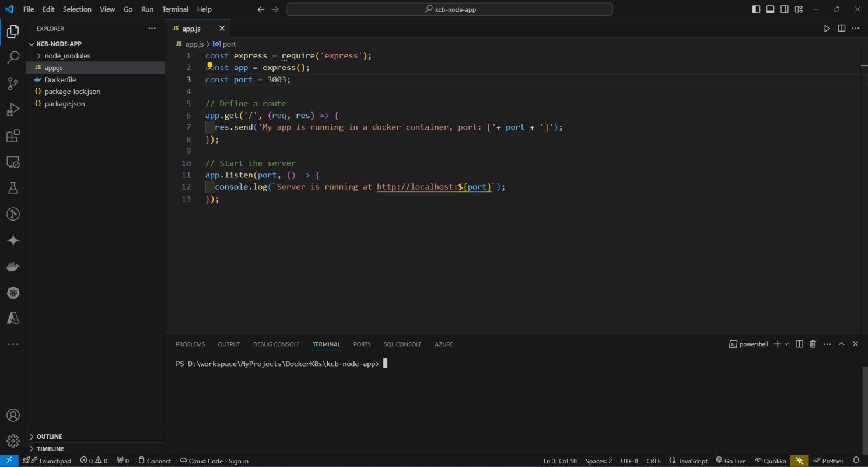Viewport: 868px width, 467px height.
Task: Customize Layout button in title bar
Action: [799, 9]
